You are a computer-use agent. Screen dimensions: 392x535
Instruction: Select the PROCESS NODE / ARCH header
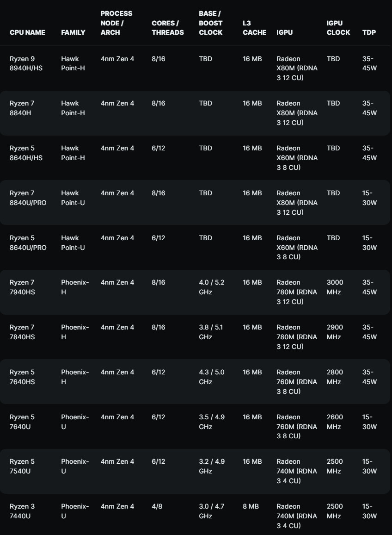pos(116,23)
